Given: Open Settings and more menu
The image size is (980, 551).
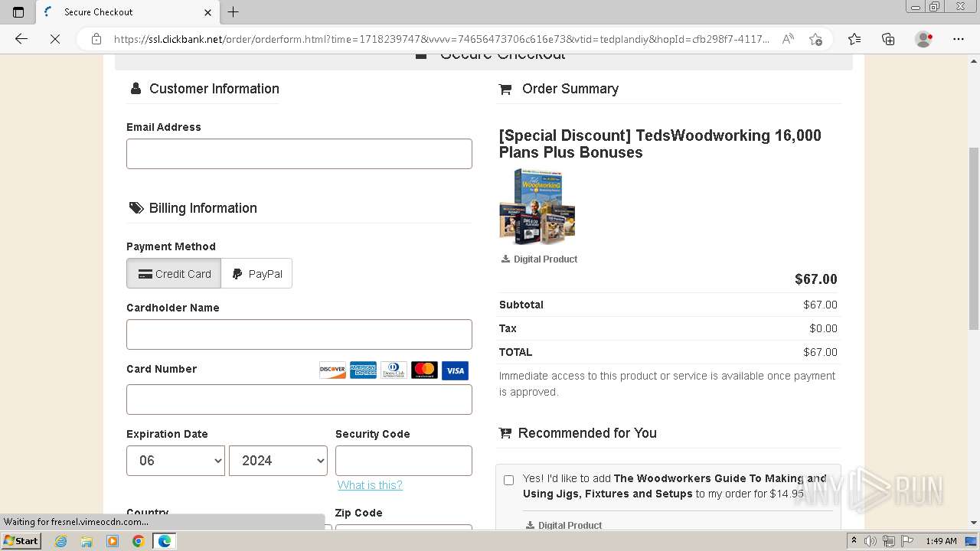Looking at the screenshot, I should [959, 39].
